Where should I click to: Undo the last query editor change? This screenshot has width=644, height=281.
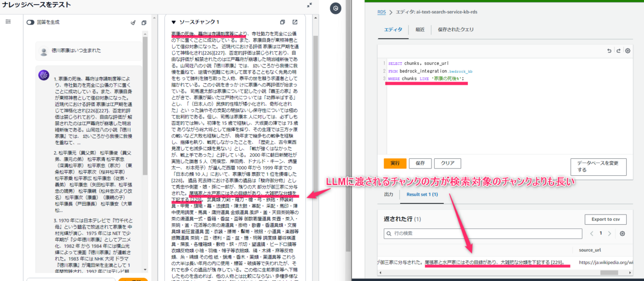[609, 50]
